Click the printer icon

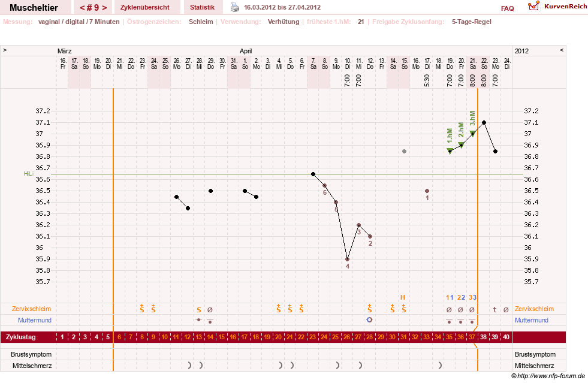coord(235,7)
